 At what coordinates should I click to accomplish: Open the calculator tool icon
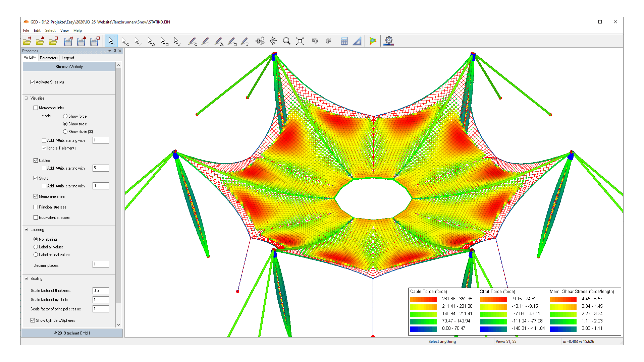(344, 41)
